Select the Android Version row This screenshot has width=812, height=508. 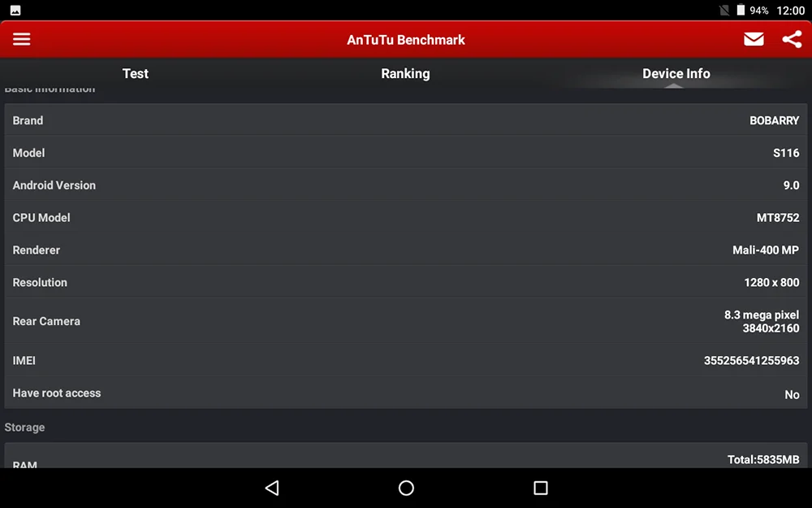pos(406,185)
